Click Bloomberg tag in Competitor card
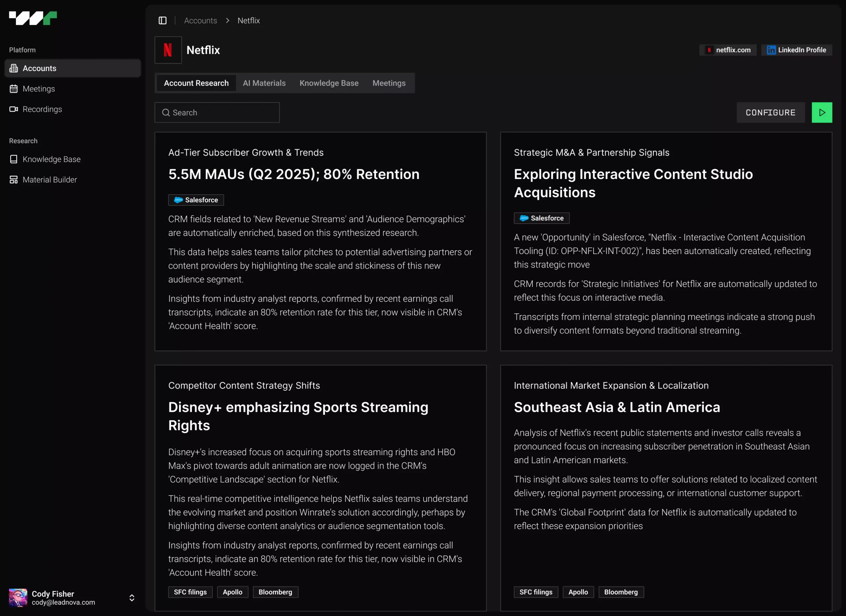The height and width of the screenshot is (616, 846). [x=275, y=592]
